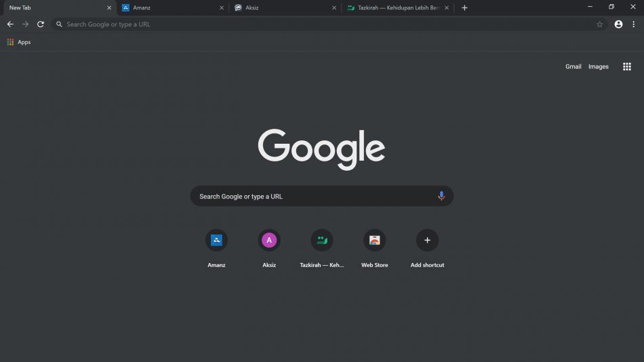Click the reload page icon
Viewport: 644px width, 362px height.
[x=40, y=24]
